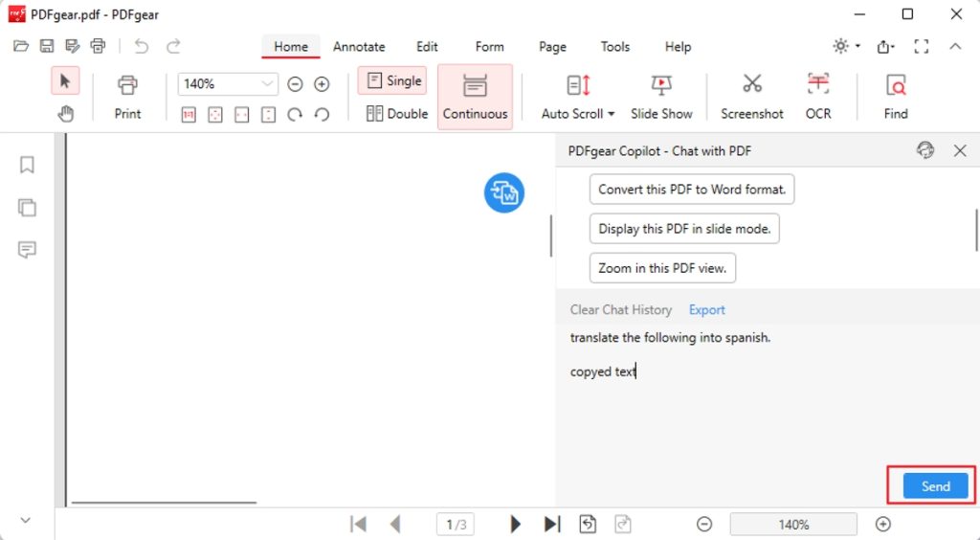Toggle Continuous scrolling mode
The width and height of the screenshot is (980, 540).
(x=475, y=97)
